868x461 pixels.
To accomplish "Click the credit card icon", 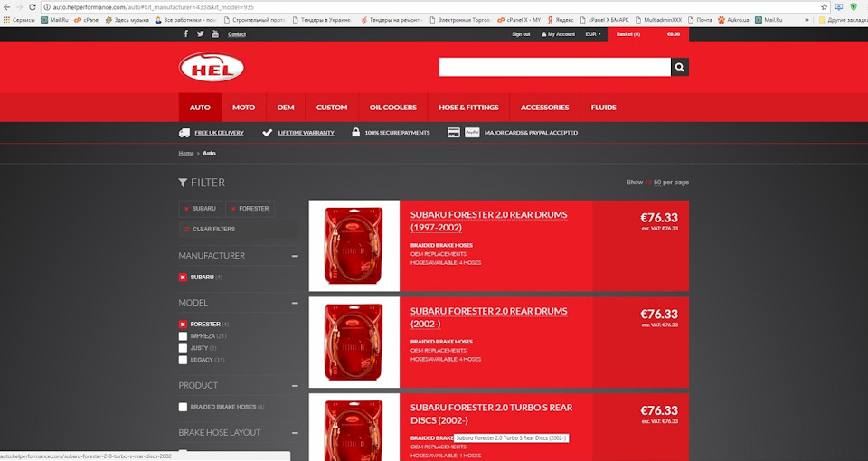I will tap(454, 133).
